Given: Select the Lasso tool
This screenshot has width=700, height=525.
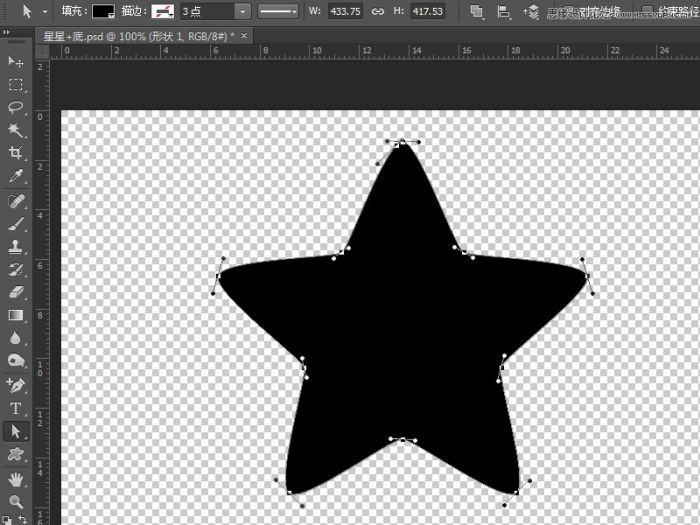Looking at the screenshot, I should [x=16, y=107].
